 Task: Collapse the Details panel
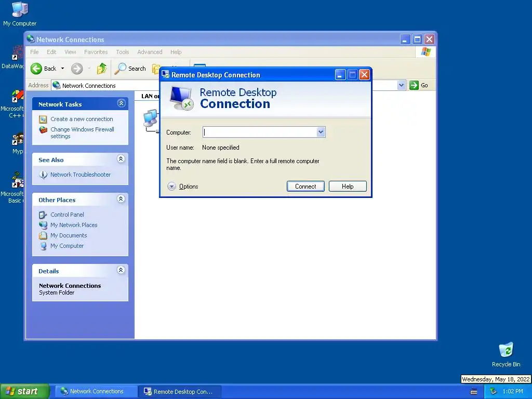click(121, 270)
